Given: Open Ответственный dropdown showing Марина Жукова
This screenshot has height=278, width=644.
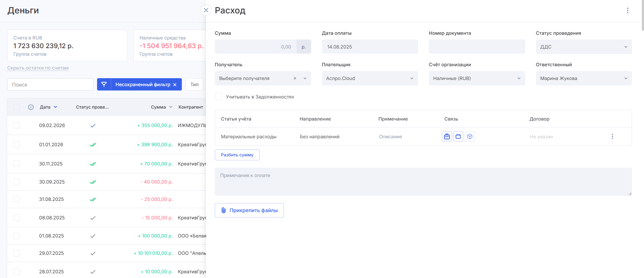Looking at the screenshot, I should point(584,78).
